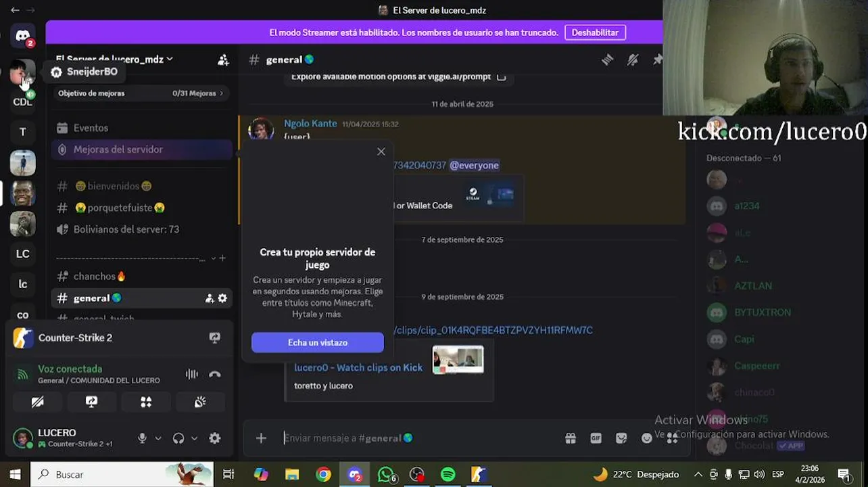The height and width of the screenshot is (487, 868).
Task: Stream Counter-Strike 2 using the screen icon
Action: [x=215, y=338]
